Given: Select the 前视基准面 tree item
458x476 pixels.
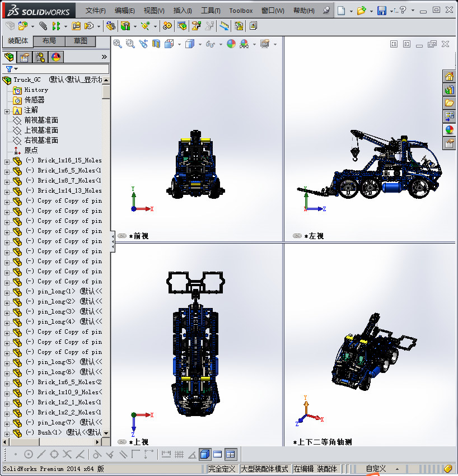Looking at the screenshot, I should coord(41,120).
